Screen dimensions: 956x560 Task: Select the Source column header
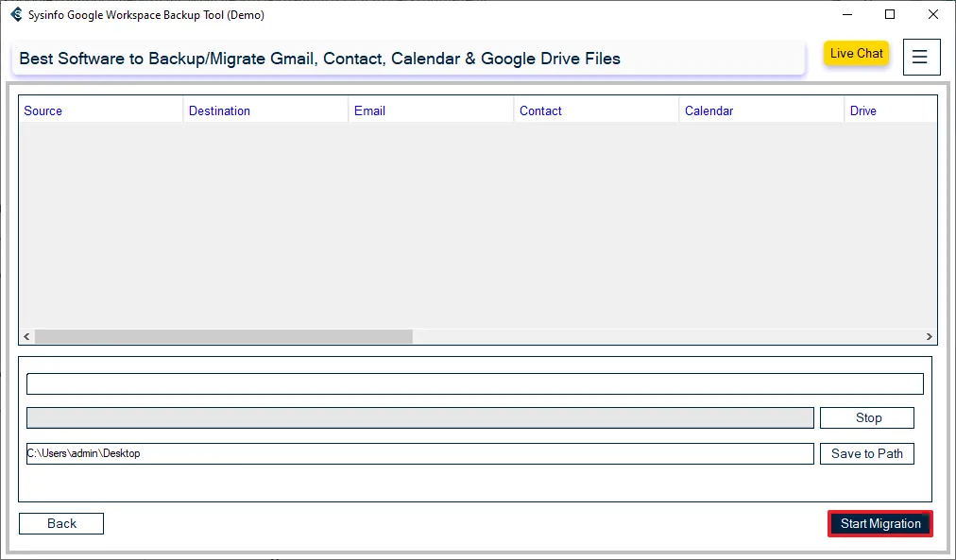[43, 110]
